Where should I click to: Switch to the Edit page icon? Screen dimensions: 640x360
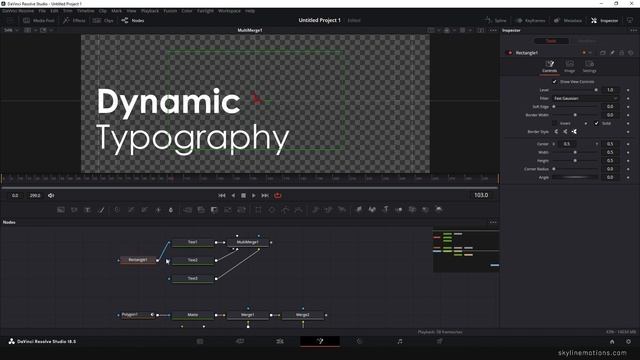tap(280, 341)
